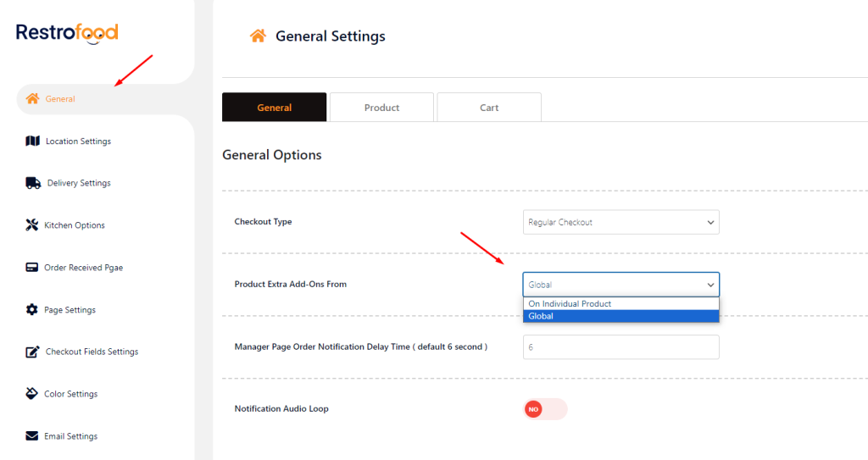Click the orange home icon in General Settings header
The width and height of the screenshot is (868, 460).
click(258, 36)
